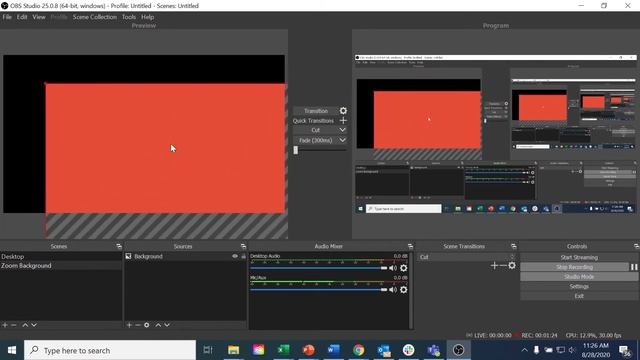Screen dimensions: 640x360
Task: Move source down with arrow icon
Action: pyautogui.click(x=167, y=325)
